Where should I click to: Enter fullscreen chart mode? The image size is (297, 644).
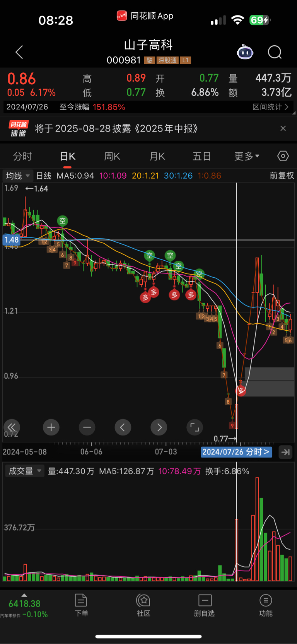click(x=195, y=427)
